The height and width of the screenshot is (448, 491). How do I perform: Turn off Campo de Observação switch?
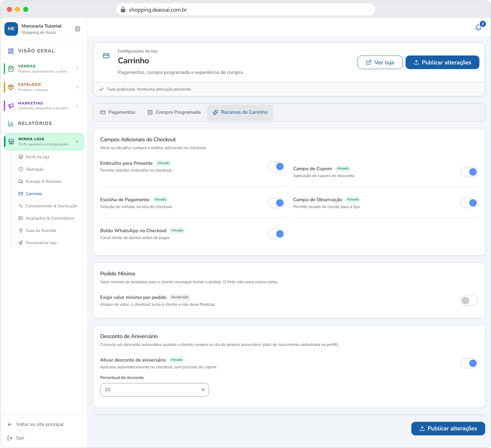[x=469, y=203]
